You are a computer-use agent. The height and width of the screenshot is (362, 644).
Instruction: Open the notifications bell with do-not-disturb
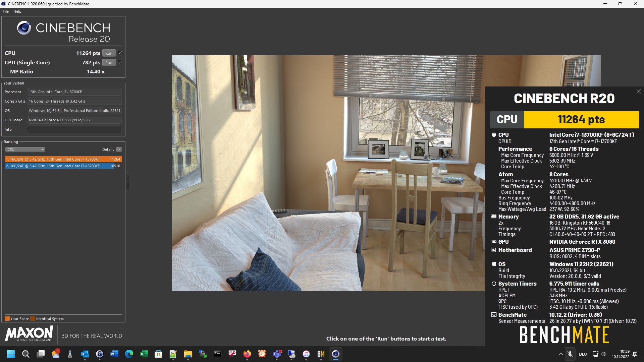pos(635,354)
